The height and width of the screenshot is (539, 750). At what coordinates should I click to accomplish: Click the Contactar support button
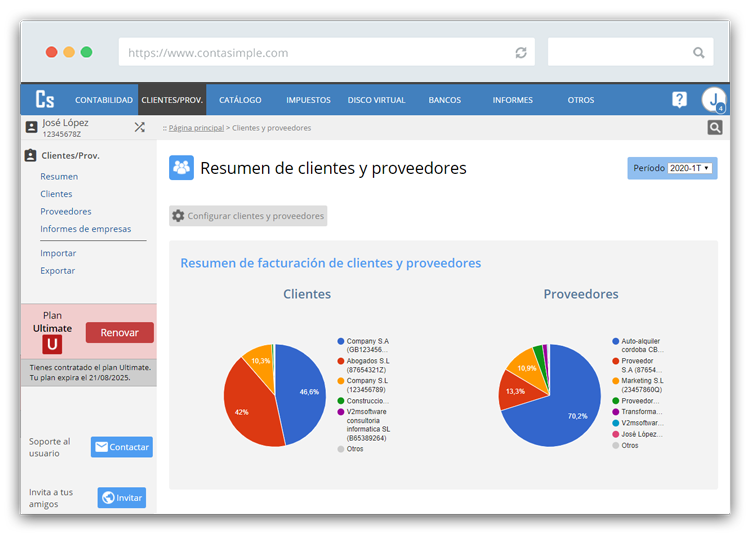(122, 447)
